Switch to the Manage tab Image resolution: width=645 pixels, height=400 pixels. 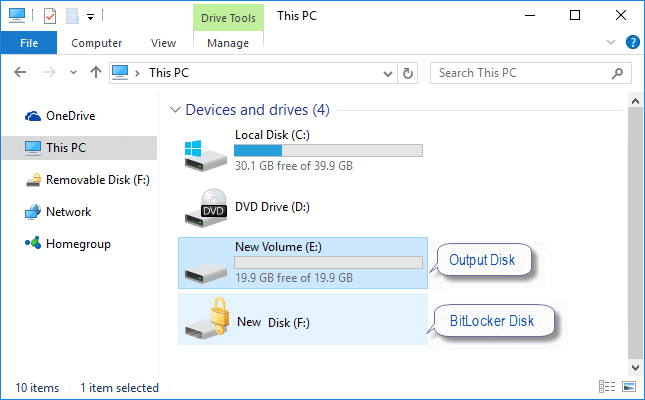(x=228, y=43)
